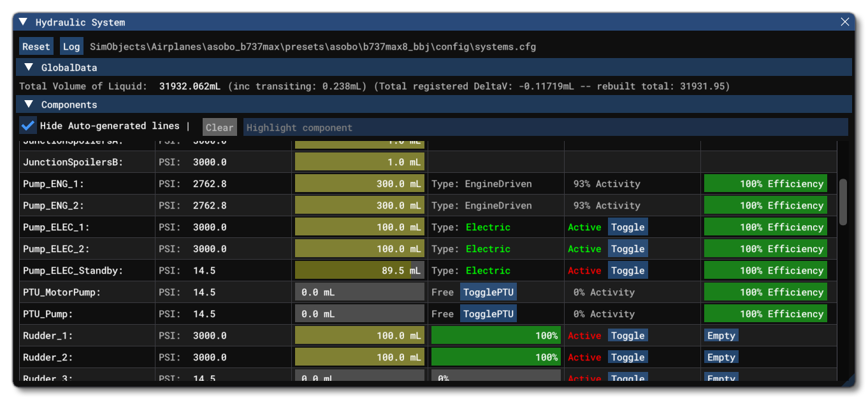Uncheck Hide Auto-generated lines
This screenshot has width=868, height=400.
[x=27, y=126]
